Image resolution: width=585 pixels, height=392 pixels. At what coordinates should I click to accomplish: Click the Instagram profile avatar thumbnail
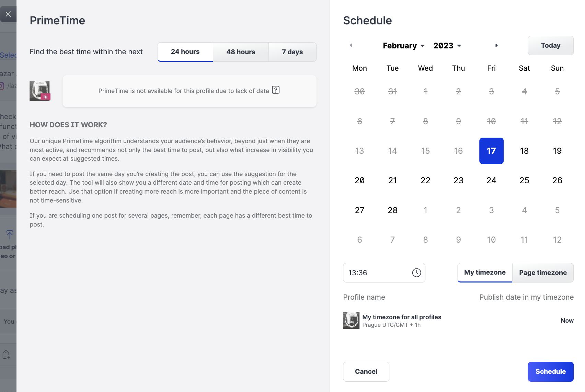tap(39, 91)
